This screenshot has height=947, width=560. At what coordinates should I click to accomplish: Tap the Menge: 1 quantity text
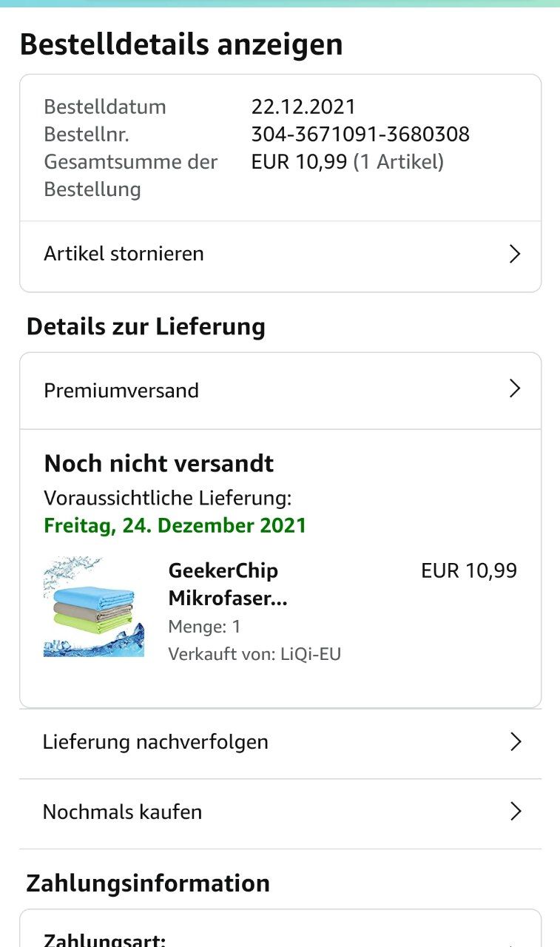[x=204, y=627]
